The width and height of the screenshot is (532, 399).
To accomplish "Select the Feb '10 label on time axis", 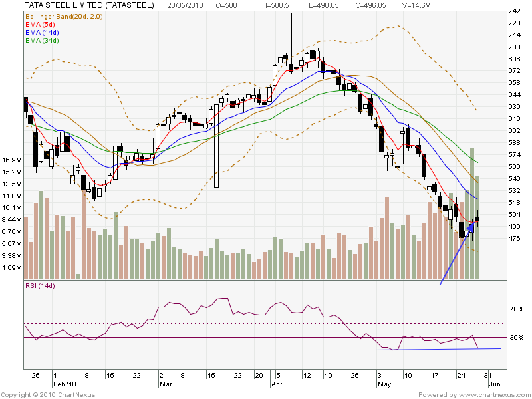I will pos(65,384).
